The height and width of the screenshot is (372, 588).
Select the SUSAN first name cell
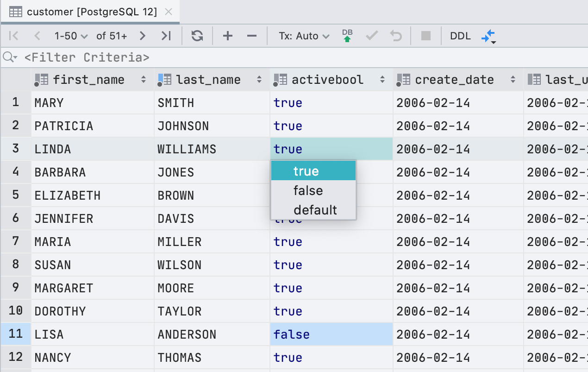pyautogui.click(x=93, y=265)
